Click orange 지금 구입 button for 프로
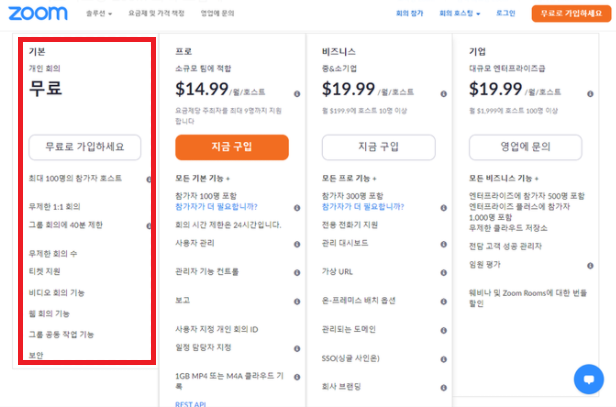Viewport: 616px width, 407px height. pos(232,147)
